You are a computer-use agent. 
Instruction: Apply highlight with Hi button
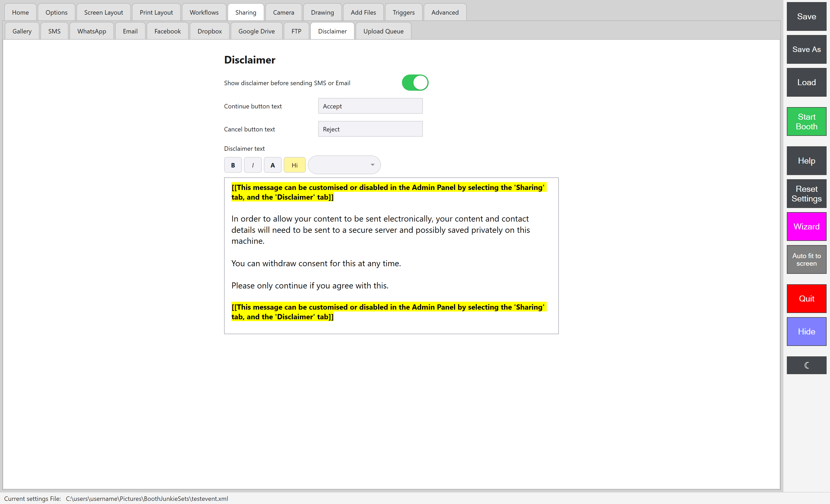(294, 165)
